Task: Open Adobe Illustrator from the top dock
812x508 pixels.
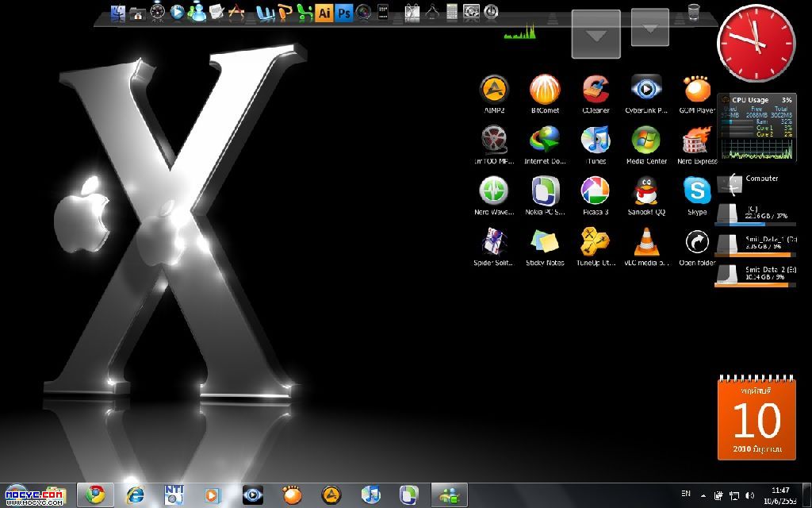Action: click(324, 13)
